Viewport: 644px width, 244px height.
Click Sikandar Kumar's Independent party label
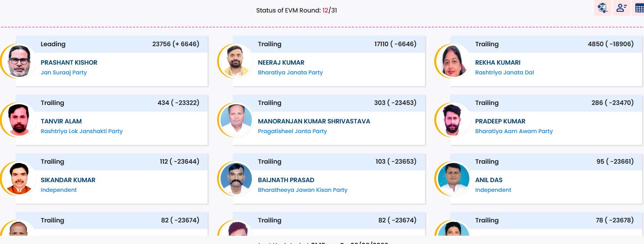click(x=58, y=190)
